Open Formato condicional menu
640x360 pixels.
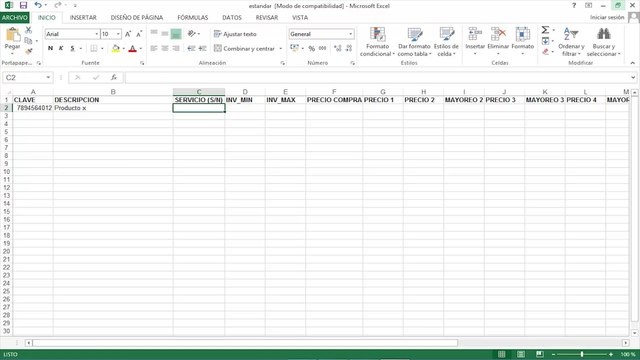tap(377, 42)
